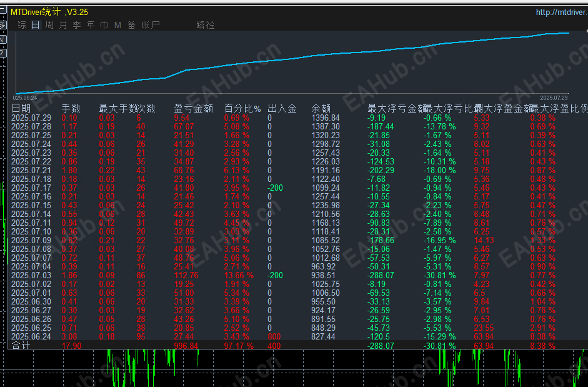Viewport: 588px width, 387px height.
Task: Click the -200 withdrawal on 2025.07.03
Action: 275,276
